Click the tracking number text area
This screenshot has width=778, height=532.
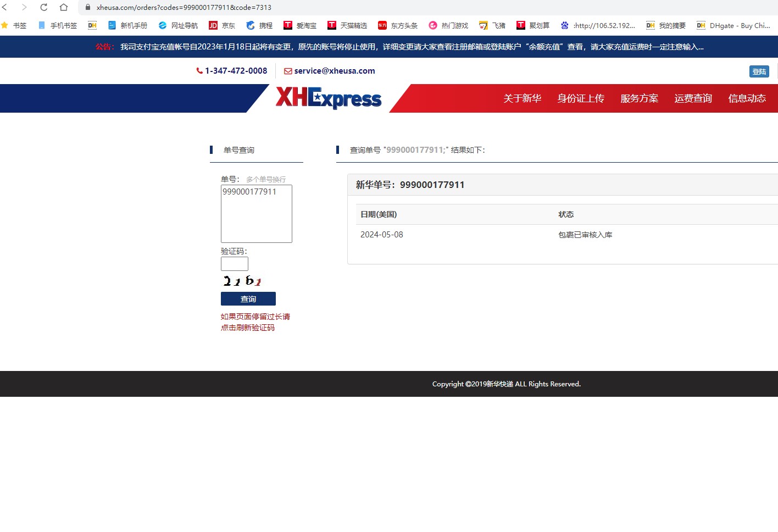click(x=257, y=214)
